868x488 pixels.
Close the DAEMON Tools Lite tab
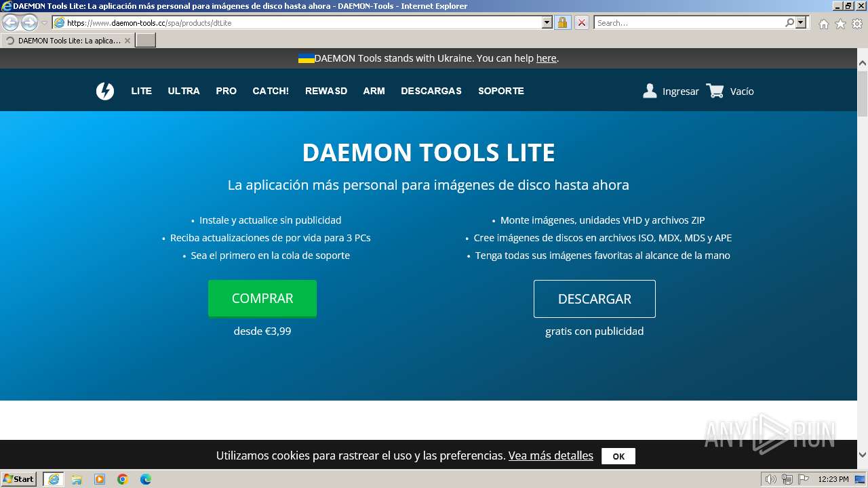click(127, 41)
